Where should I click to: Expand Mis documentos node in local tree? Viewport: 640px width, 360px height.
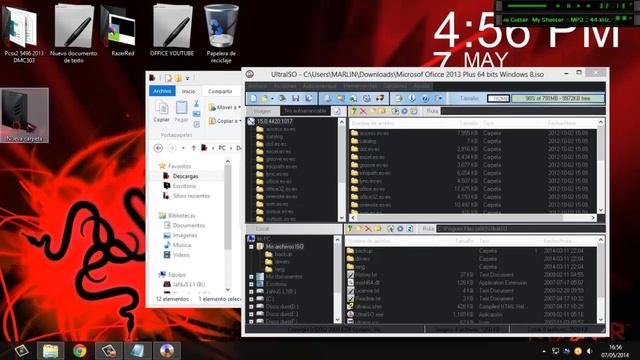[x=251, y=277]
